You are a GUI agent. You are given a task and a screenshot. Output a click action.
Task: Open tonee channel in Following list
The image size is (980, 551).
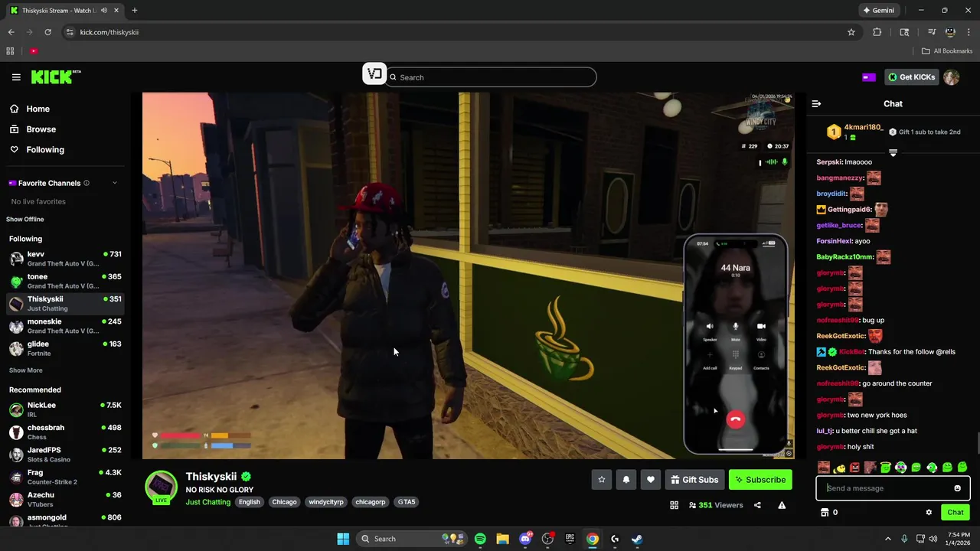[x=65, y=281]
